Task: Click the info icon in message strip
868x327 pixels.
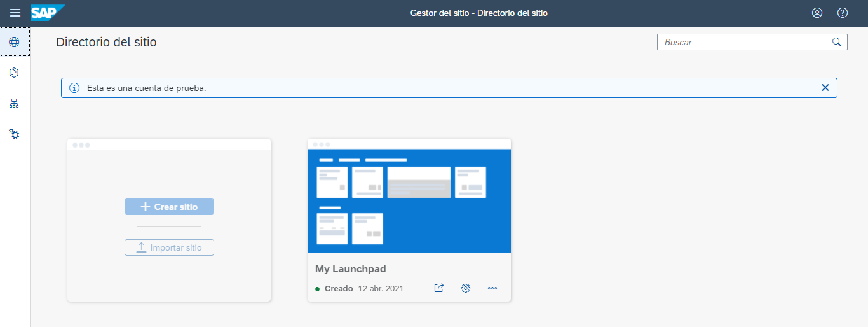Action: pyautogui.click(x=74, y=88)
